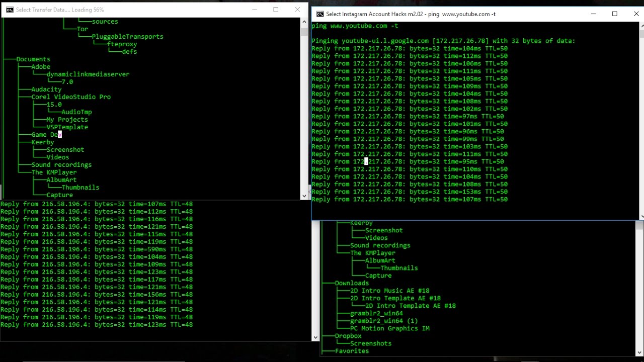Image resolution: width=644 pixels, height=362 pixels.
Task: Click 'Corel VideoStudio Pro' entry
Action: tap(71, 97)
